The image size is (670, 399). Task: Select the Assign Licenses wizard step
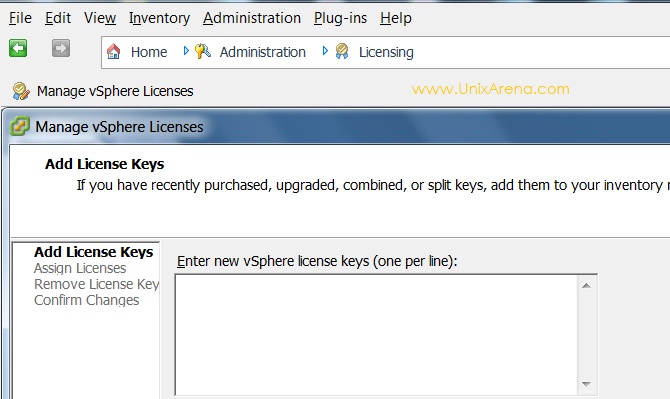tap(80, 268)
